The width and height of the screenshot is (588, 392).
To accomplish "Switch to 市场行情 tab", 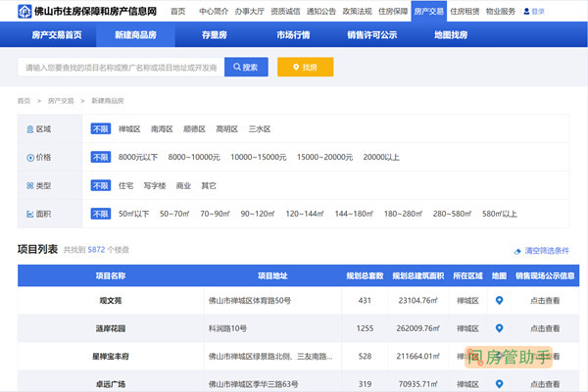I will tap(293, 35).
